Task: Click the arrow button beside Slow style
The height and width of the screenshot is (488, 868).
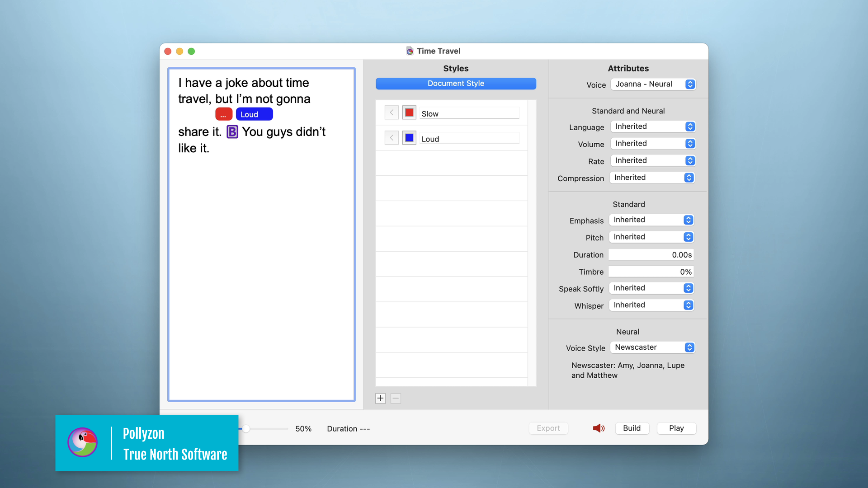Action: click(392, 113)
